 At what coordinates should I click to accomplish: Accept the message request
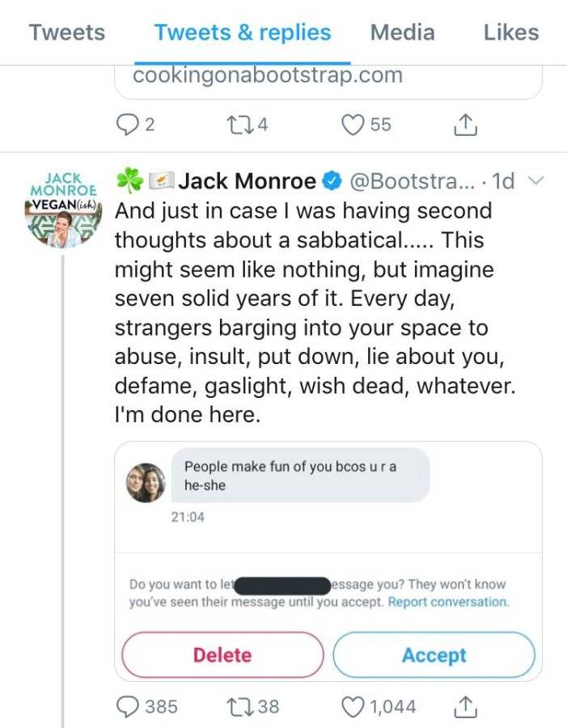[x=434, y=654]
